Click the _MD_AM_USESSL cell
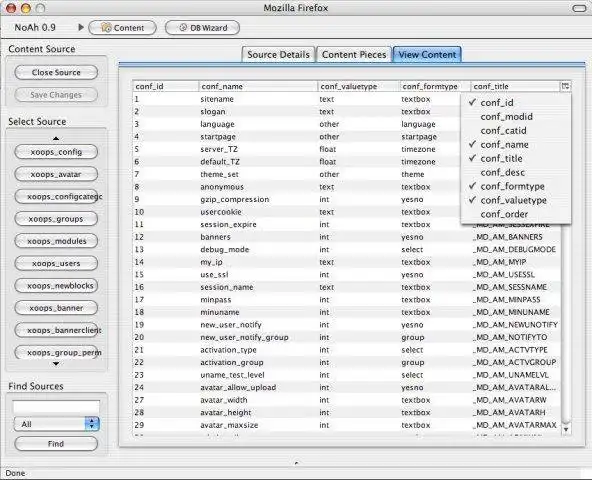The image size is (592, 480). (x=504, y=275)
